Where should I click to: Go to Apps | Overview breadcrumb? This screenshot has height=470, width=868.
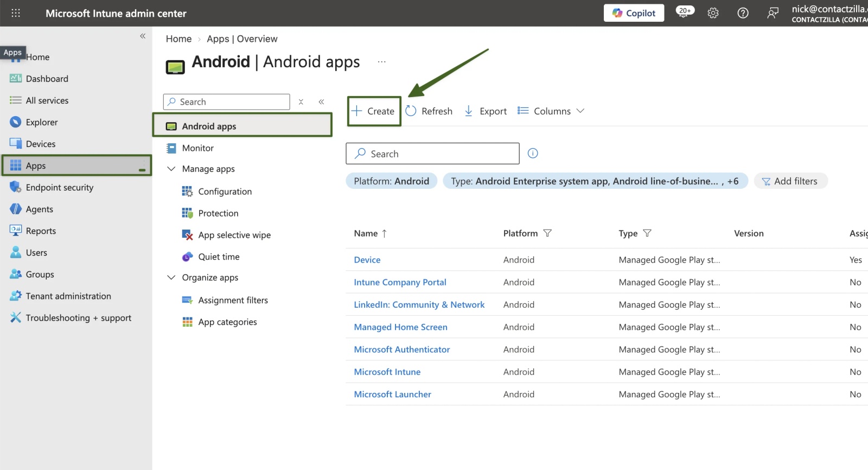pyautogui.click(x=242, y=39)
